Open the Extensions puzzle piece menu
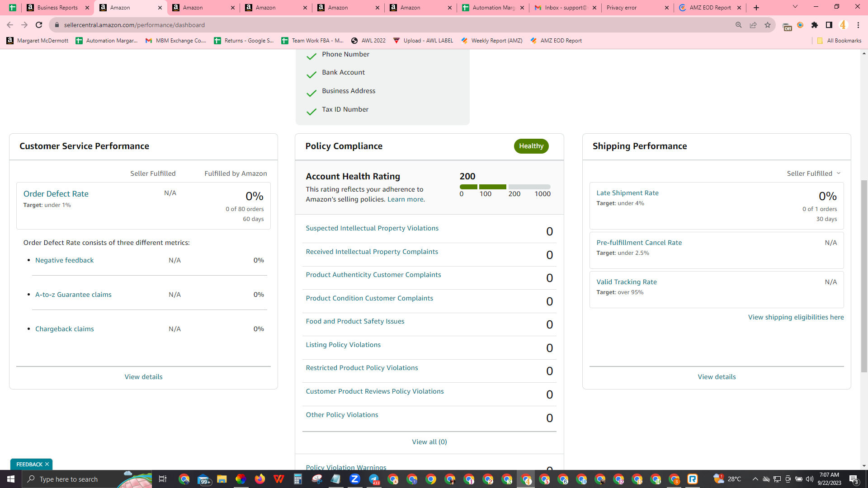 pos(815,25)
